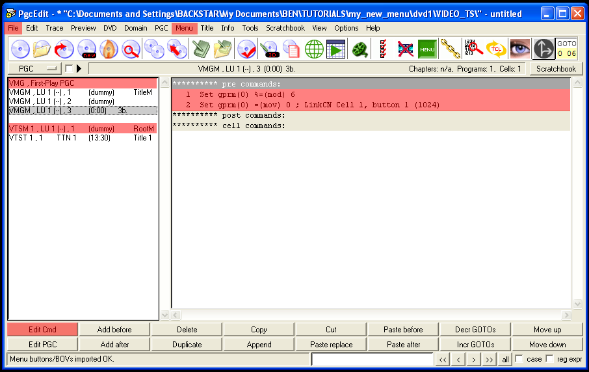Click the blue eye preview icon

point(520,49)
